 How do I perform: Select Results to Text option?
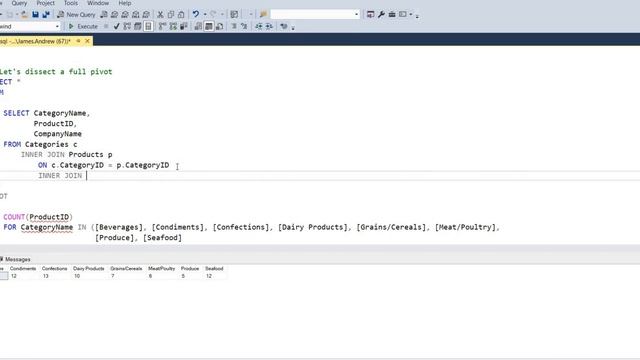[x=198, y=27]
